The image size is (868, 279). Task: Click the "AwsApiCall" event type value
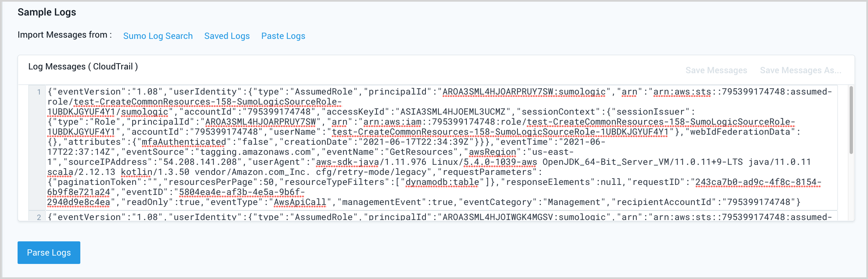coord(300,202)
